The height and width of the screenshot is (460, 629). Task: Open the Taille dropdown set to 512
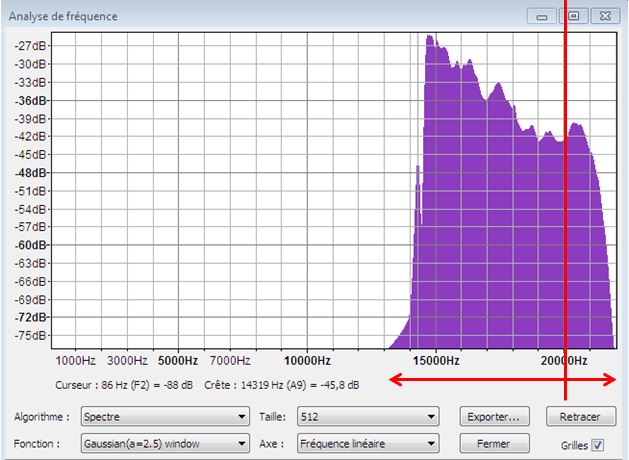[361, 417]
